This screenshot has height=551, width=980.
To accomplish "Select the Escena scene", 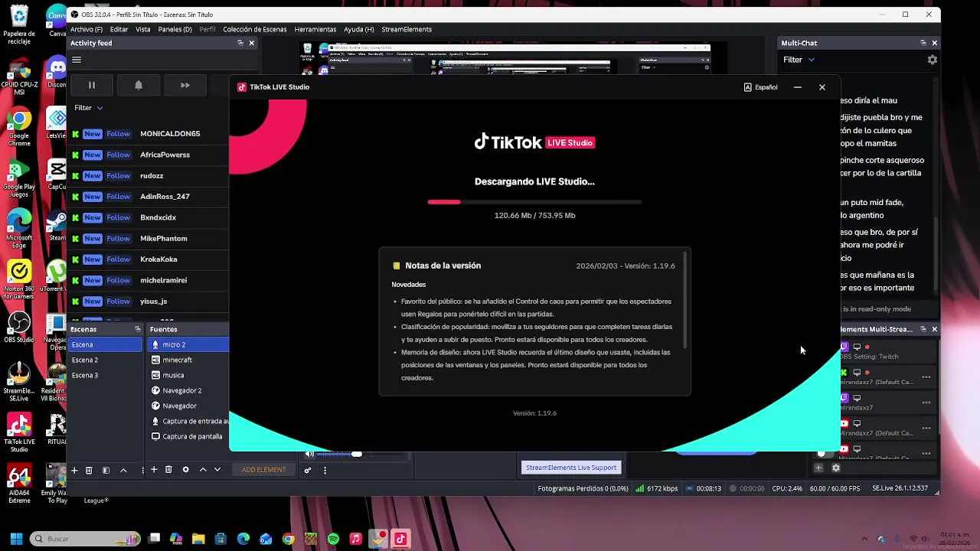I will click(106, 344).
